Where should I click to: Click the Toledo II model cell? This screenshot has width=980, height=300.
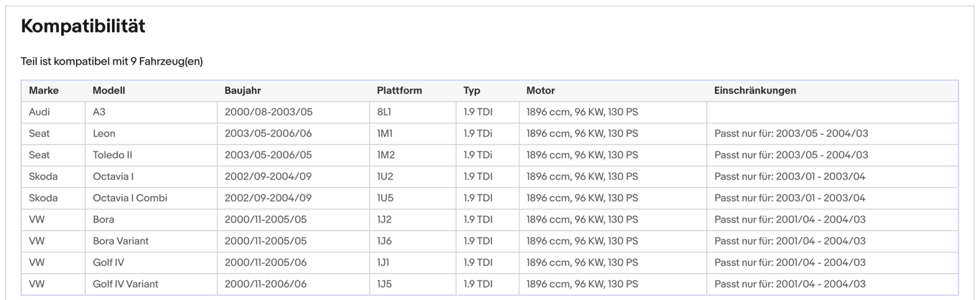coord(112,155)
